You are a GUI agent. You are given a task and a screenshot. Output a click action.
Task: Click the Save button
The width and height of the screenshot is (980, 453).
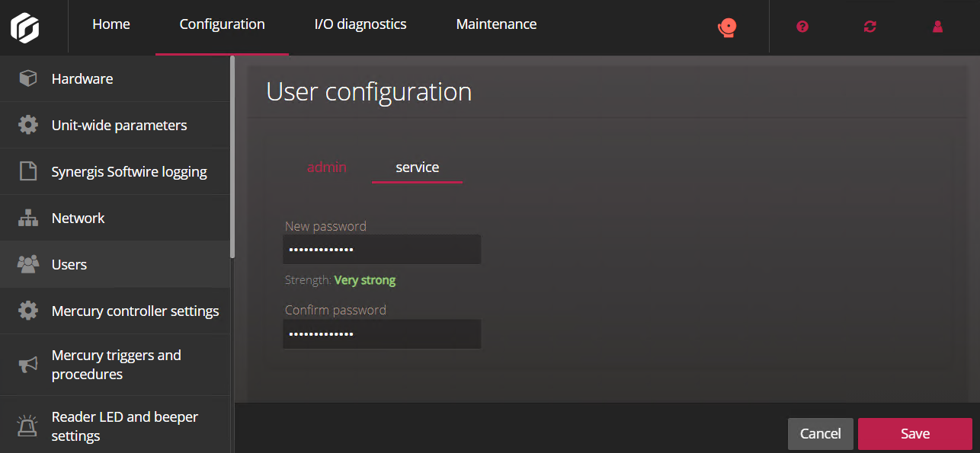point(915,433)
